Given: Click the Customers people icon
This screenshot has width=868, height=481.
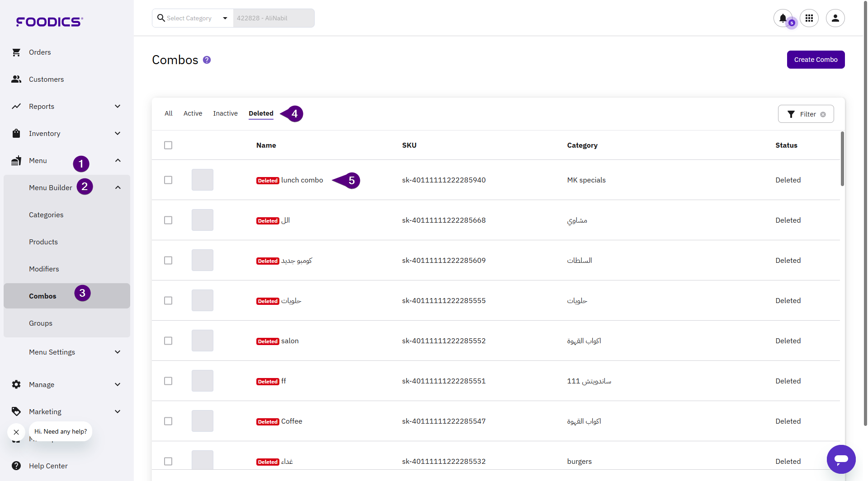Looking at the screenshot, I should pos(16,79).
